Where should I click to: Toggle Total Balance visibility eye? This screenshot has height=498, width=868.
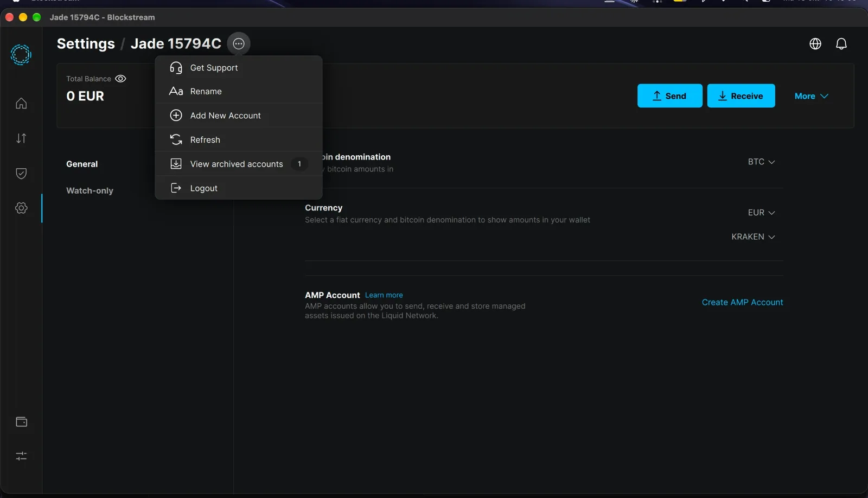coord(120,79)
